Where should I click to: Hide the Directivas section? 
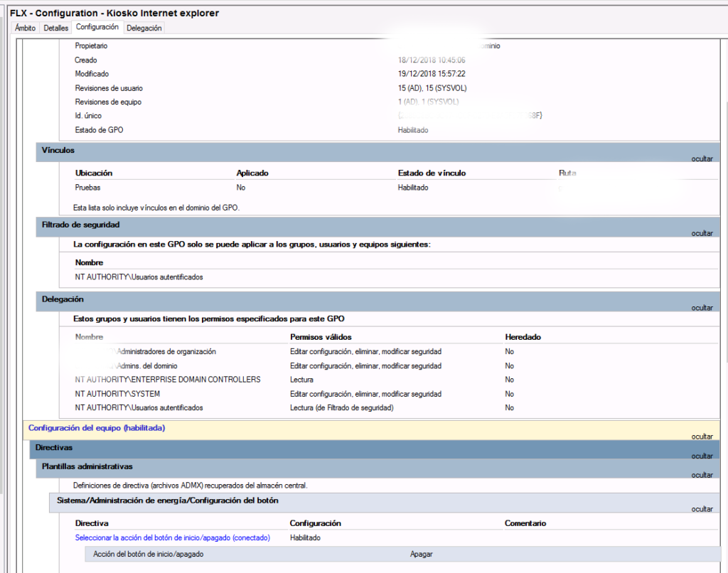(x=702, y=456)
